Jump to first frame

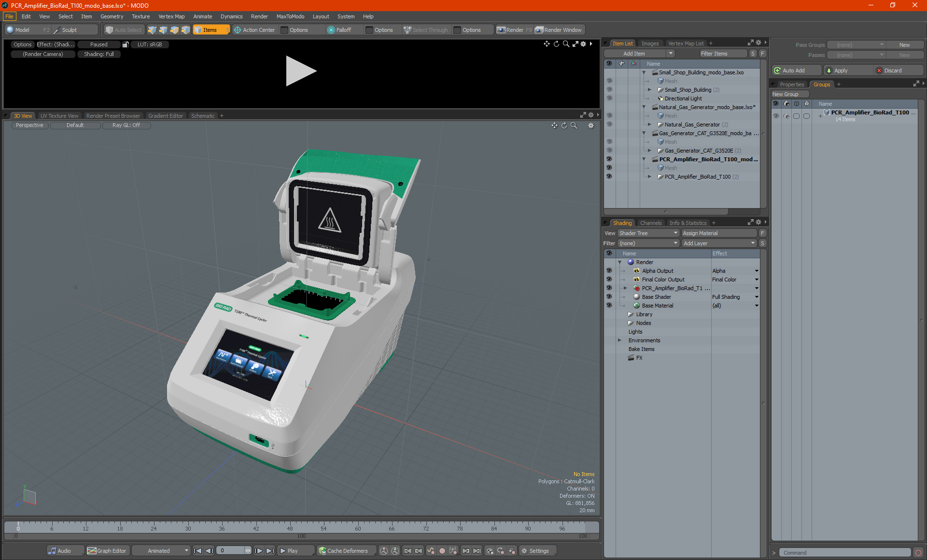[197, 551]
